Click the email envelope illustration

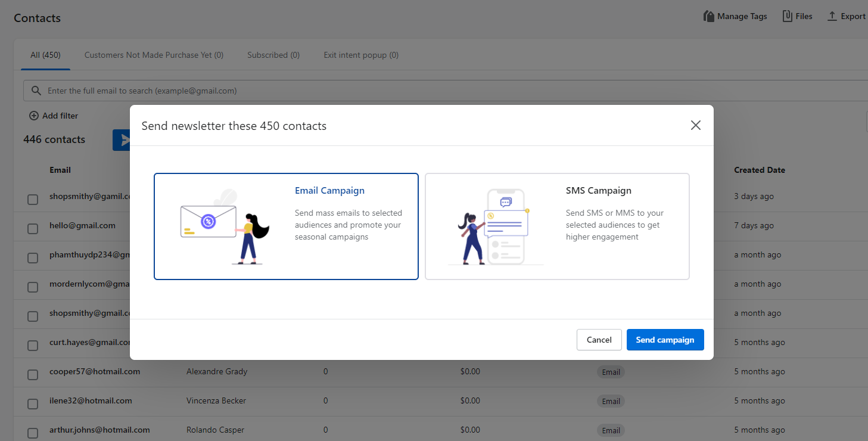[x=209, y=222]
